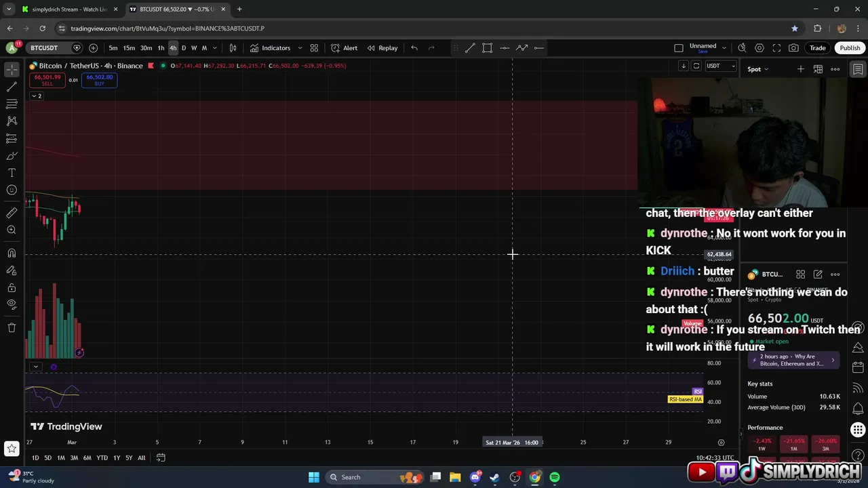Expand the Indicators favorites dropdown arrow

(300, 48)
